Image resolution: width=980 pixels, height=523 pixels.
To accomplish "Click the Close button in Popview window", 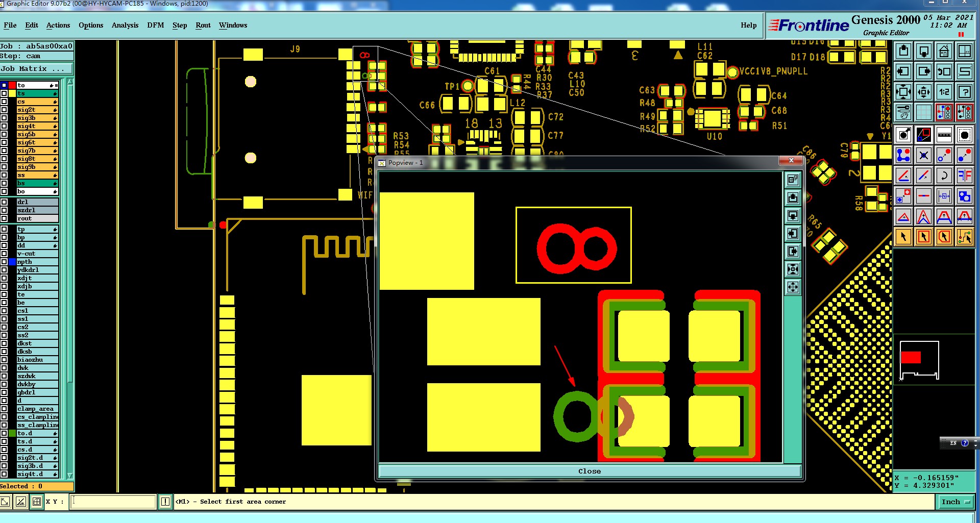I will (590, 471).
